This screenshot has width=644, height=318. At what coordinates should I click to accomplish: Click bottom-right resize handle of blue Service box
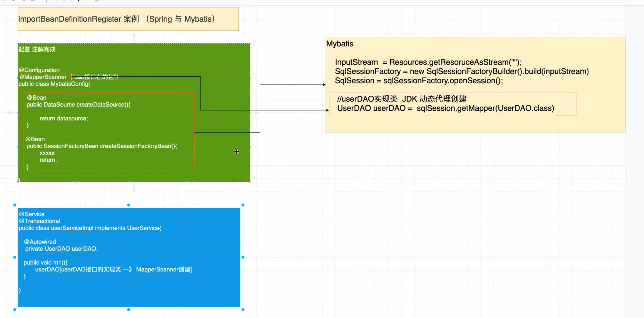(243, 309)
